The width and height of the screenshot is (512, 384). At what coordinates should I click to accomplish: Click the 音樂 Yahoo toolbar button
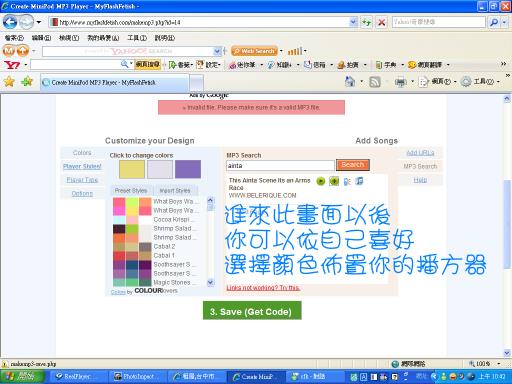pyautogui.click(x=181, y=65)
